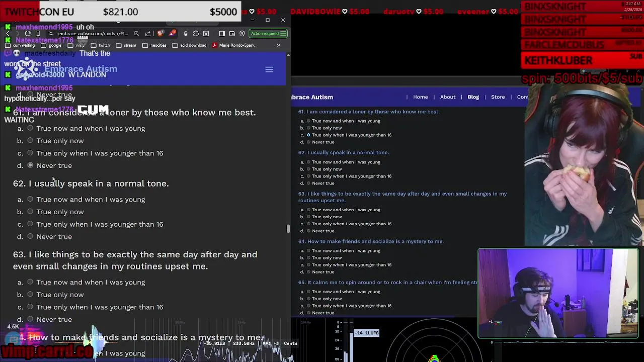644x362 pixels.
Task: Click the 'Action required' button in toolbar
Action: 268,34
